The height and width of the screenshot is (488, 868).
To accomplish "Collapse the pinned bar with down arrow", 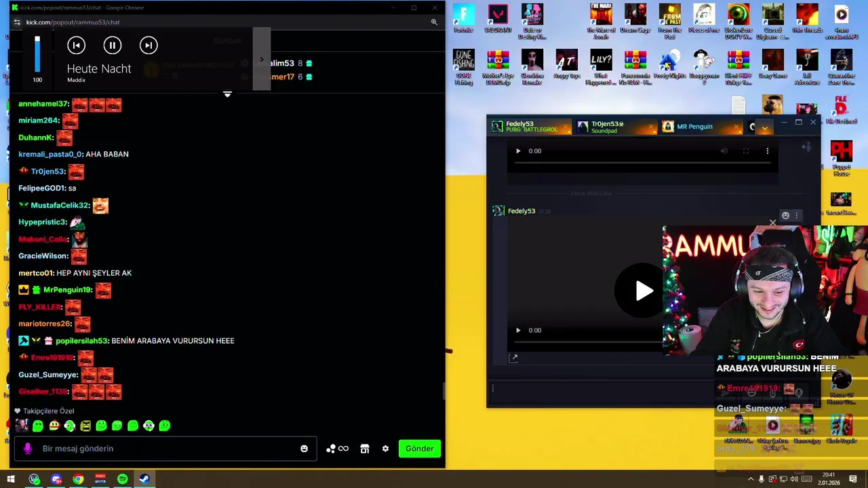I will point(227,94).
